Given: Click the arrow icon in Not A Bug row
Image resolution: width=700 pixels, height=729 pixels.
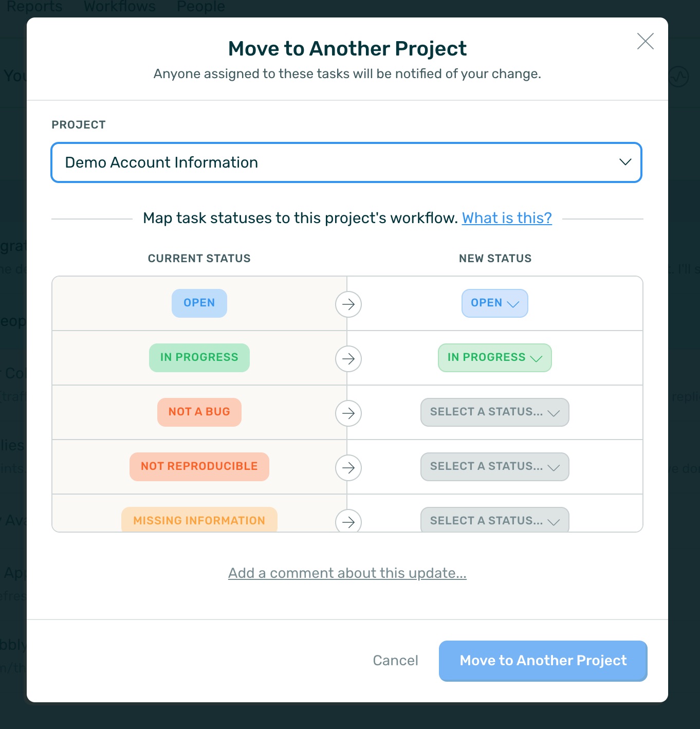Looking at the screenshot, I should pos(348,413).
